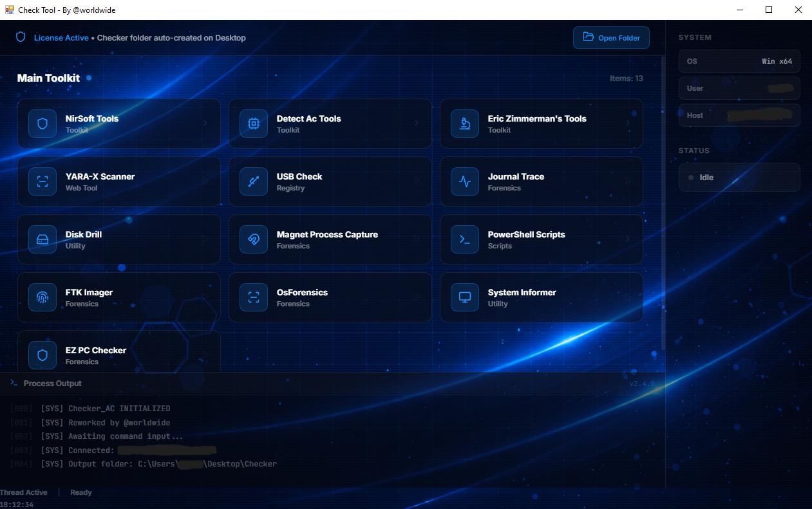Click the License Active text
Viewport: 812px width, 509px height.
click(x=61, y=38)
